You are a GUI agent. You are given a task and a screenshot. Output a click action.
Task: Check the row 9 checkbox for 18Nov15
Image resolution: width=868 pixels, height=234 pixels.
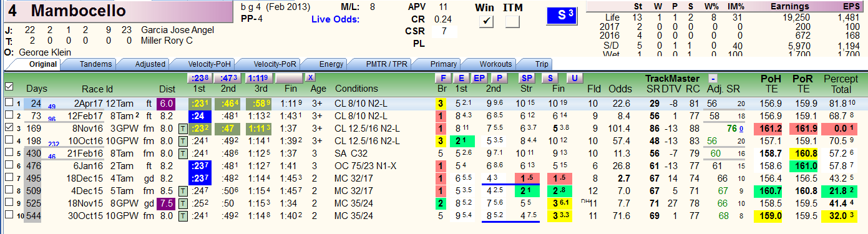coord(9,203)
